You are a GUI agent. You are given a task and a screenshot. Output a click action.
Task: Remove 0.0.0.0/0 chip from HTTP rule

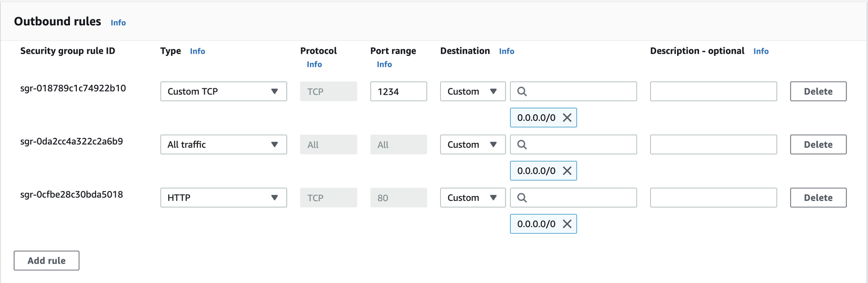(x=567, y=224)
